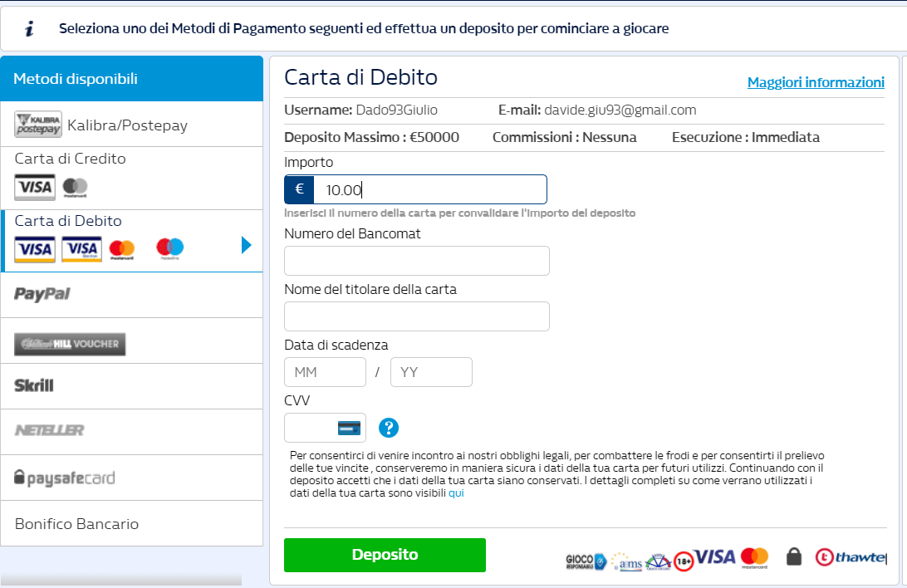Click the Kalibra Postepay logo icon
The width and height of the screenshot is (907, 588).
pos(38,125)
